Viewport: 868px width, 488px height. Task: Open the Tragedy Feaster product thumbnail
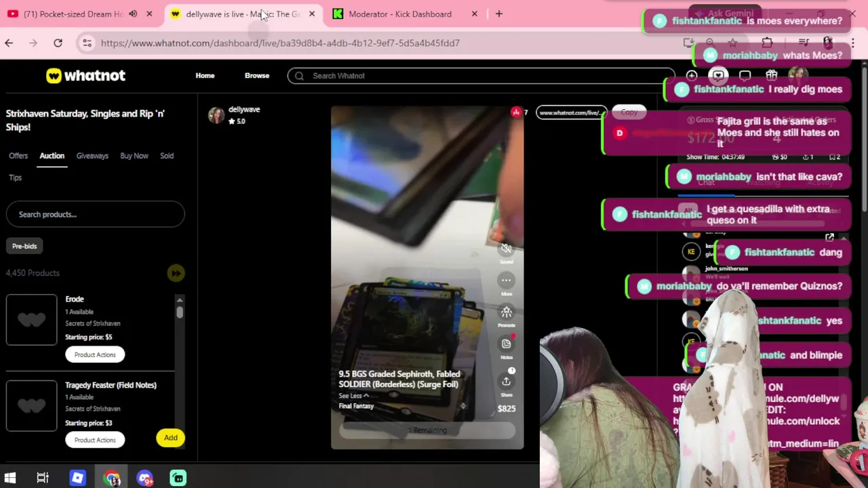(32, 405)
